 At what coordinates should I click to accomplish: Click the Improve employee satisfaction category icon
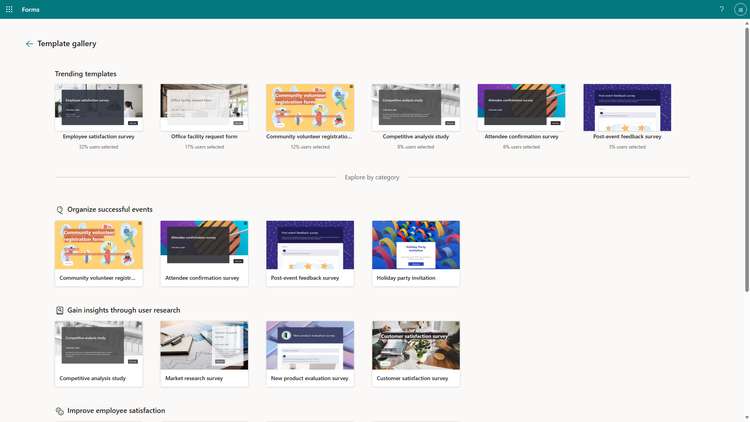click(59, 411)
